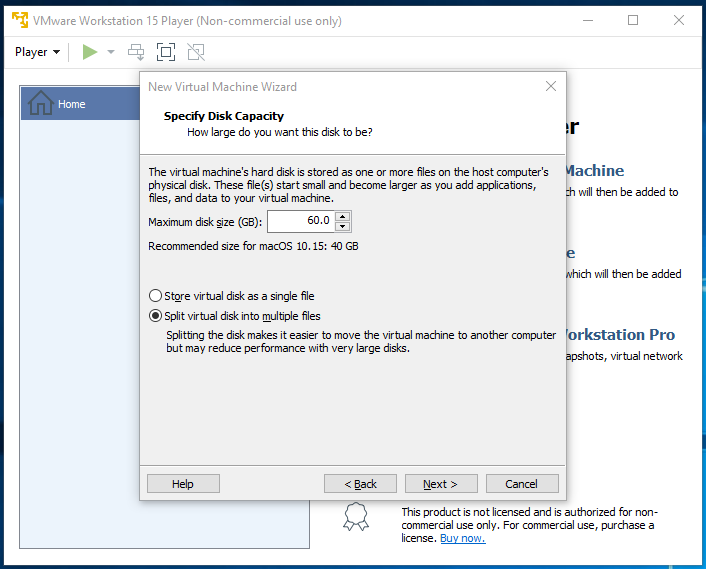Click the license ribbon award icon

coord(356,516)
